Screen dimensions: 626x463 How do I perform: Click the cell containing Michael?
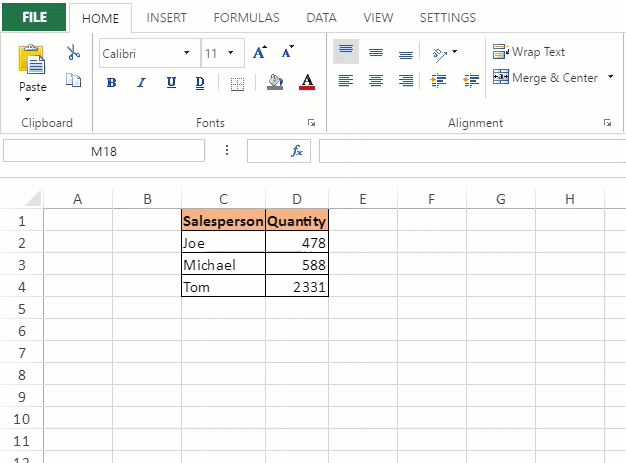(x=223, y=264)
